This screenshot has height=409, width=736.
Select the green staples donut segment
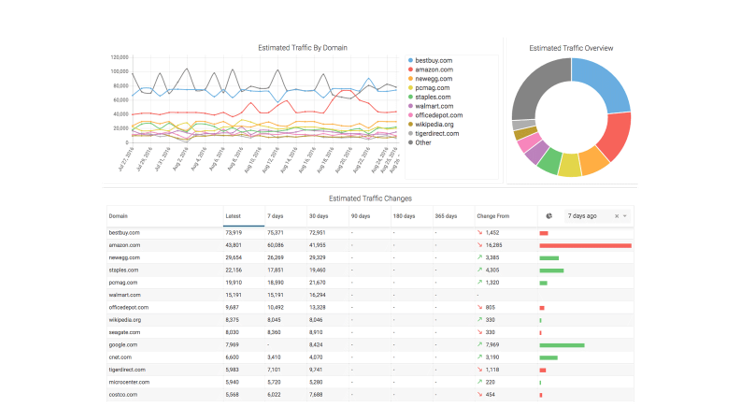549,161
